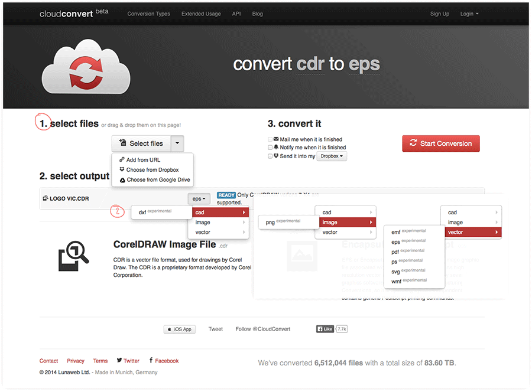Select eps experimental format in vector list
The image size is (532, 392).
(x=414, y=241)
